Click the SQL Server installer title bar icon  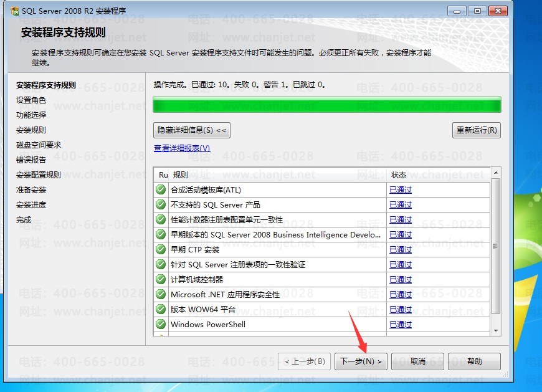[x=15, y=11]
